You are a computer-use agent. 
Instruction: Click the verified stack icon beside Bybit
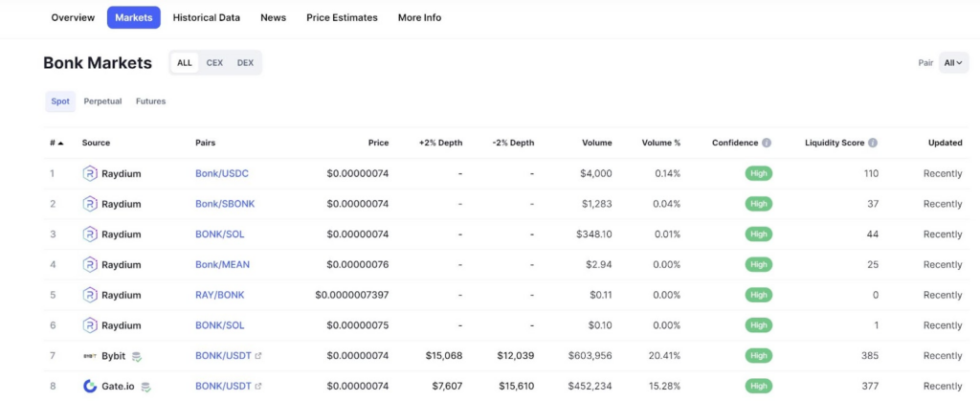pos(137,357)
